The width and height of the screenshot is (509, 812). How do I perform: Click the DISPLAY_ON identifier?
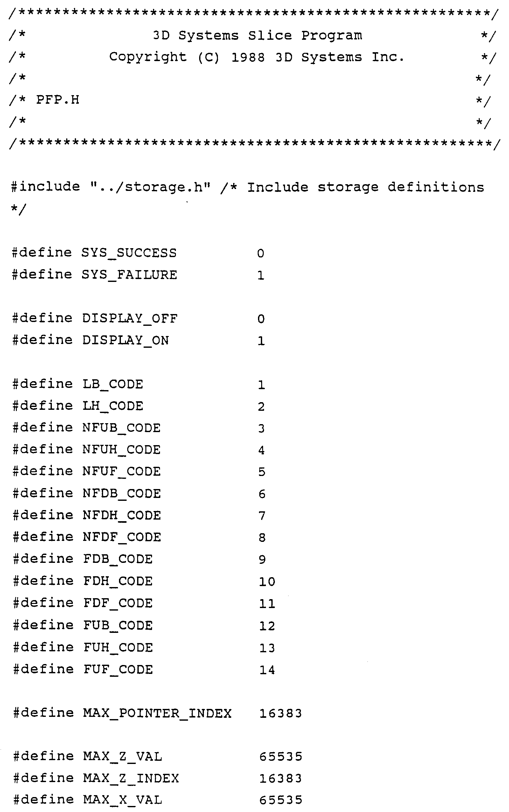(126, 340)
